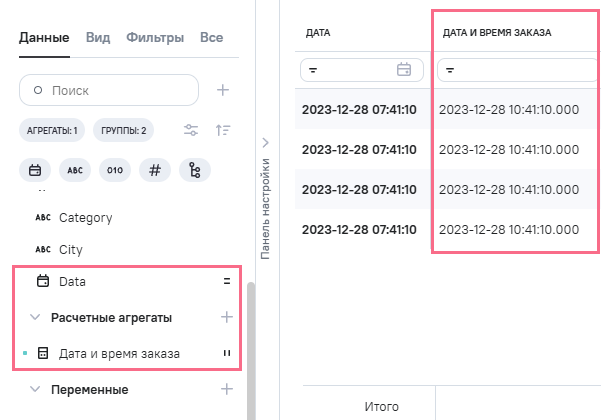The height and width of the screenshot is (420, 601).
Task: Collapse the Расчетные агрегаты section
Action: pos(36,317)
